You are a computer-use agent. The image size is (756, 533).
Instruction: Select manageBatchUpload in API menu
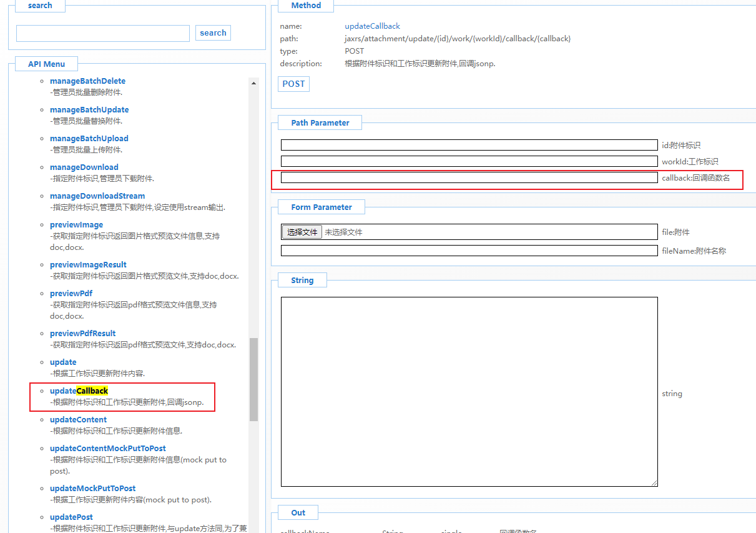pyautogui.click(x=89, y=139)
